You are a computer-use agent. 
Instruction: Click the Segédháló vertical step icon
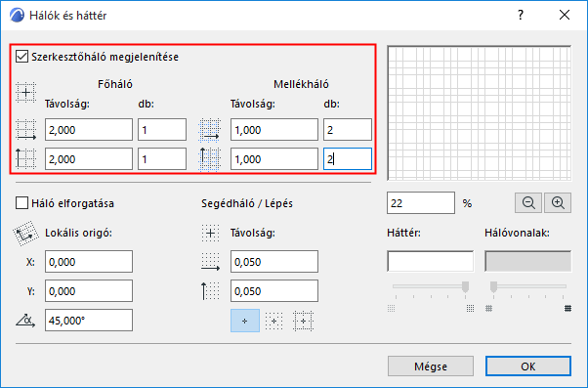[x=210, y=291]
